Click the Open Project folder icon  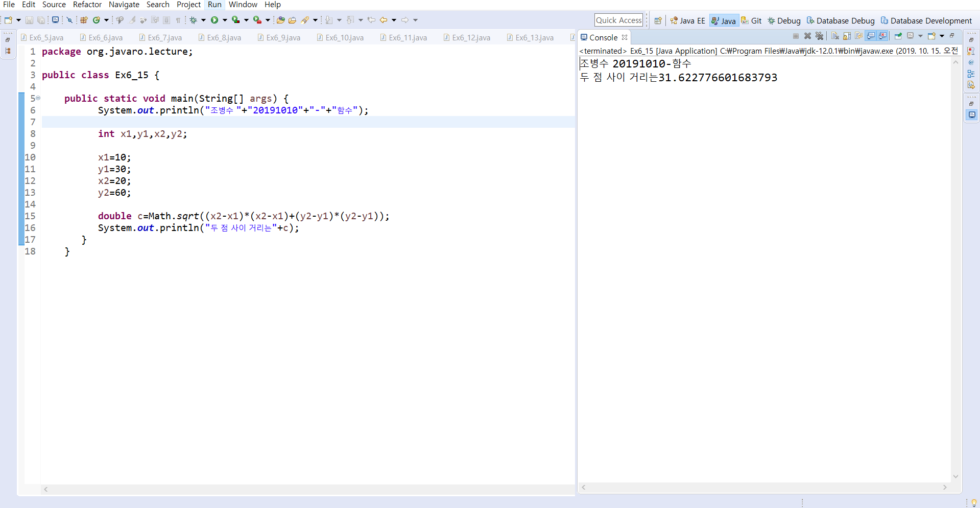pos(280,20)
